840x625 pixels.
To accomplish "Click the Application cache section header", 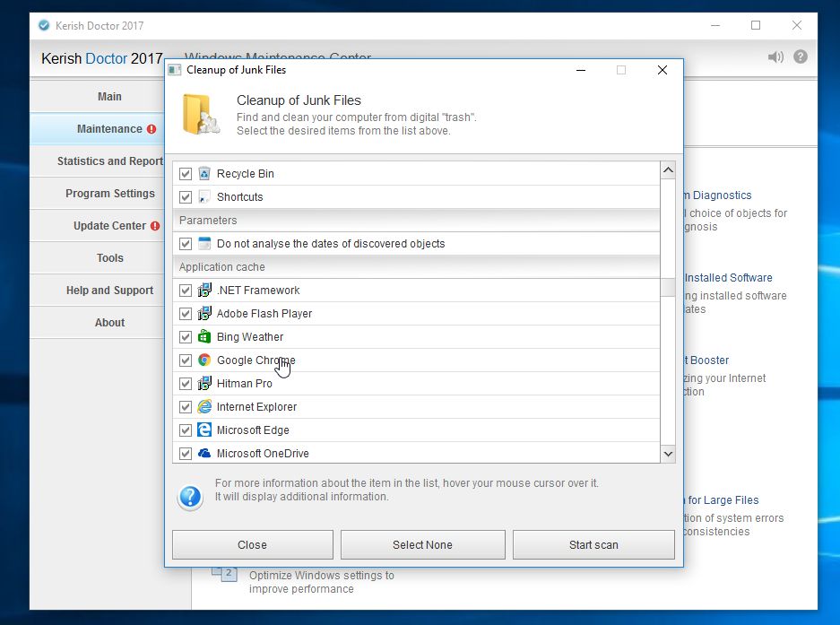I will [416, 267].
